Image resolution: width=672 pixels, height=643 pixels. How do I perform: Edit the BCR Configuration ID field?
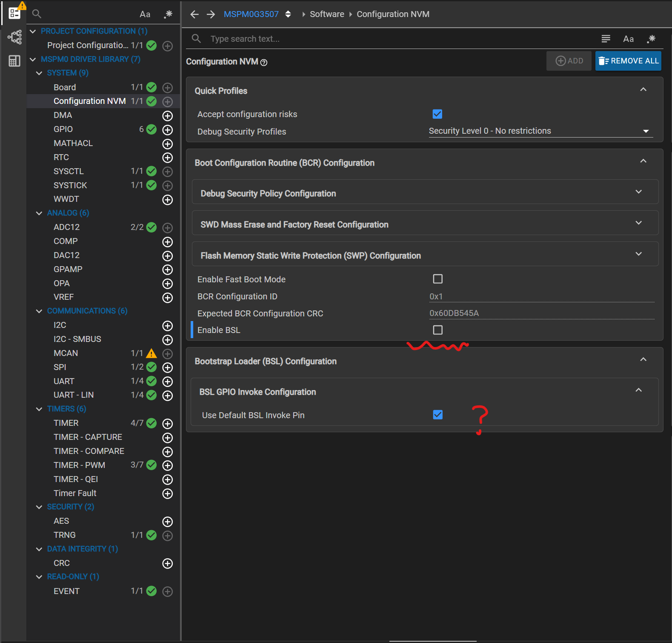541,296
